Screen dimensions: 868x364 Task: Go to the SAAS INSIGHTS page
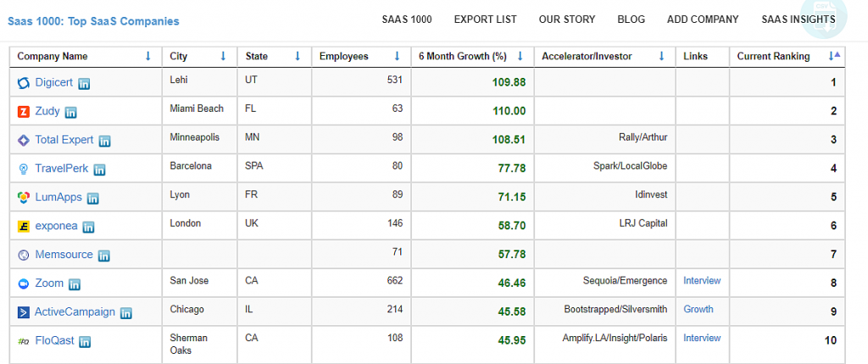pyautogui.click(x=798, y=19)
